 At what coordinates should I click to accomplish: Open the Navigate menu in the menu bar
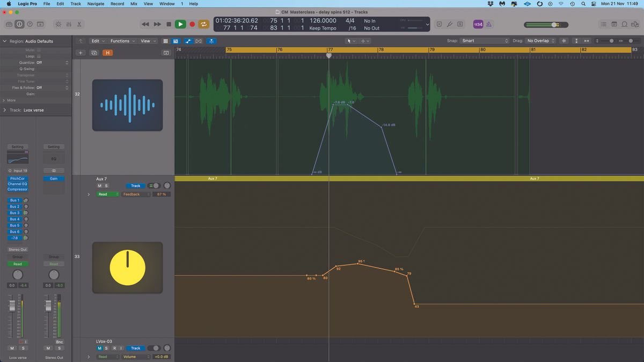click(x=95, y=4)
